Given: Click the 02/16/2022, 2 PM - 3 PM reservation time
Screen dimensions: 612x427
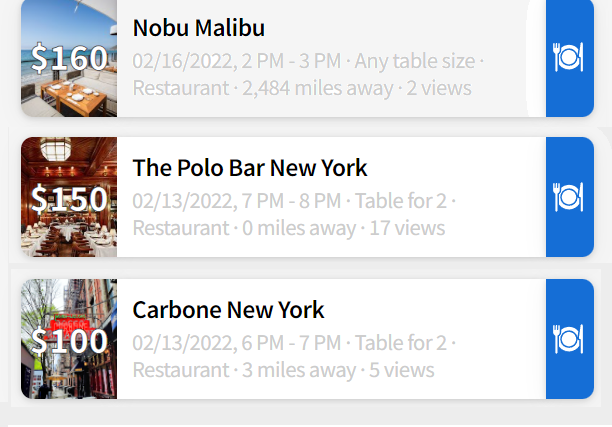Looking at the screenshot, I should click(x=237, y=61).
